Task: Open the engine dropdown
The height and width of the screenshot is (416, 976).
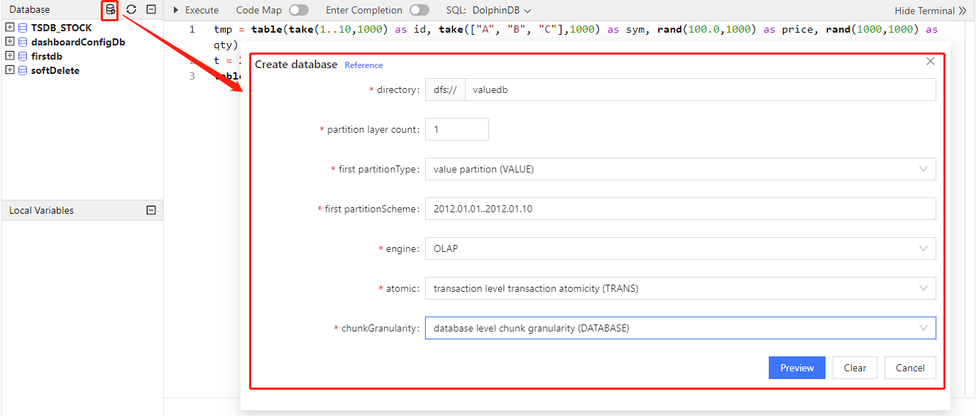Action: click(680, 249)
